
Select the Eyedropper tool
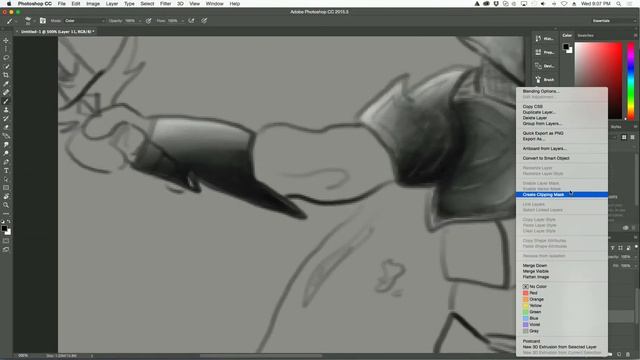click(x=6, y=84)
